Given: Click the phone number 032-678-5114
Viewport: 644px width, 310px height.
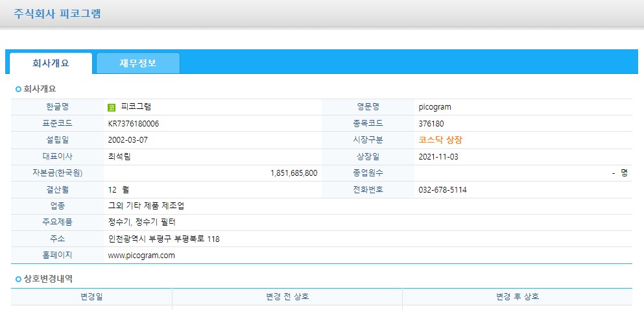Looking at the screenshot, I should pos(442,189).
